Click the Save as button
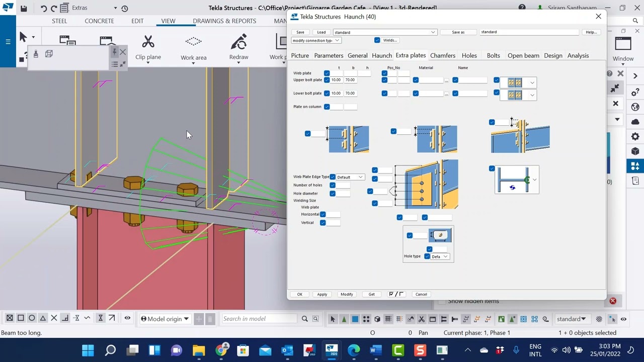 coord(458,32)
